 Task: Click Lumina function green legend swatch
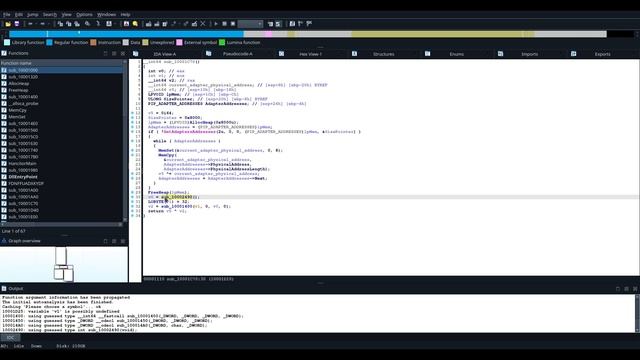222,42
